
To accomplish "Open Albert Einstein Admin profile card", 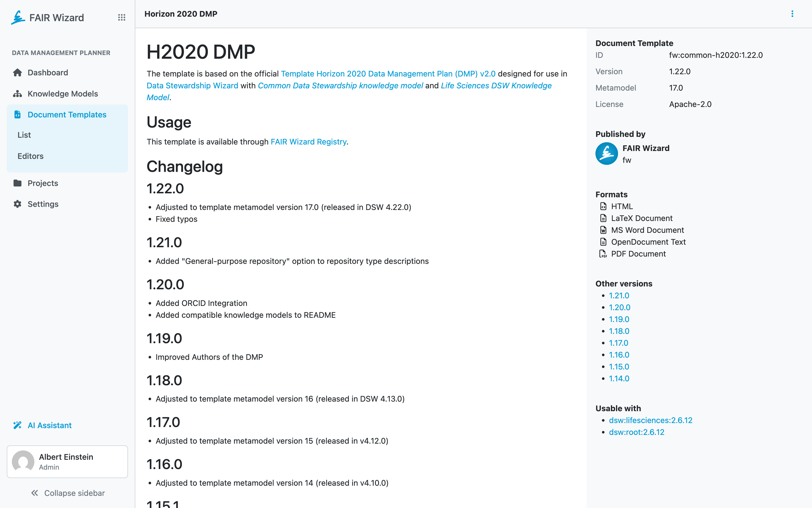I will [67, 462].
